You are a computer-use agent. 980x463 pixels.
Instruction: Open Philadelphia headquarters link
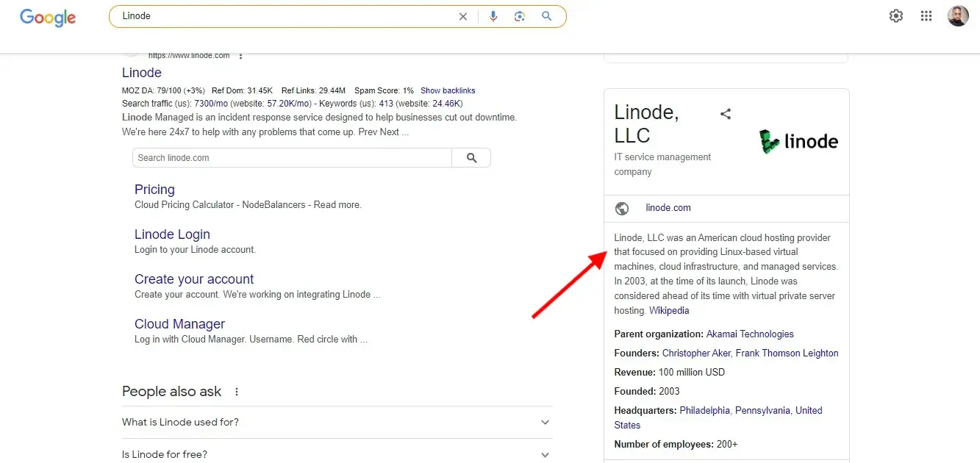(705, 411)
